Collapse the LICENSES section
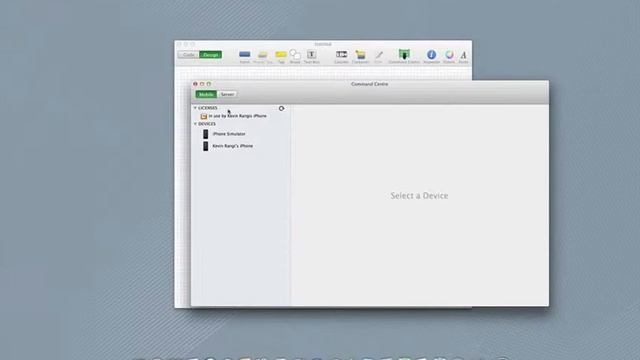Viewport: 640px width, 360px height. tap(195, 108)
